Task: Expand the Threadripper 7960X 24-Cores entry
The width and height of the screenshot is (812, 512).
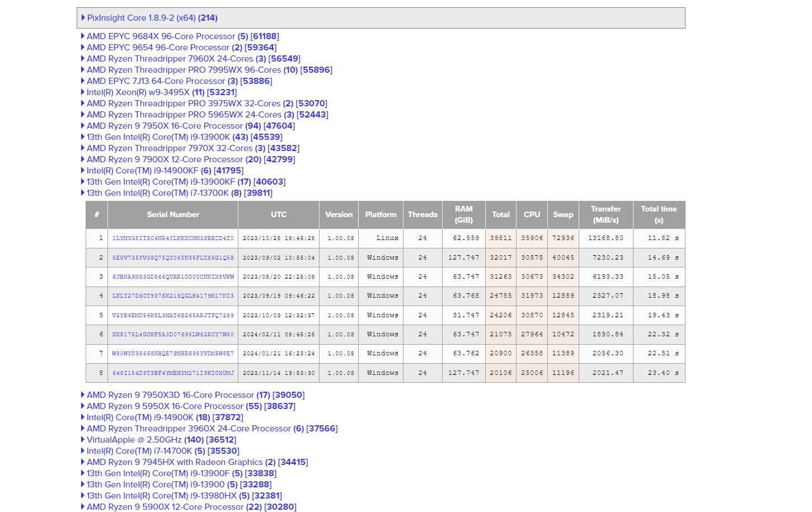Action: (x=190, y=59)
